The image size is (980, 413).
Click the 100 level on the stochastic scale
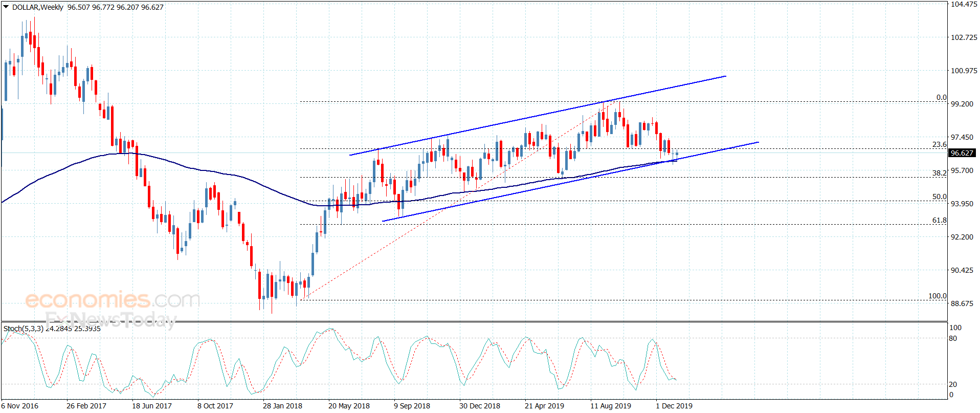(955, 328)
